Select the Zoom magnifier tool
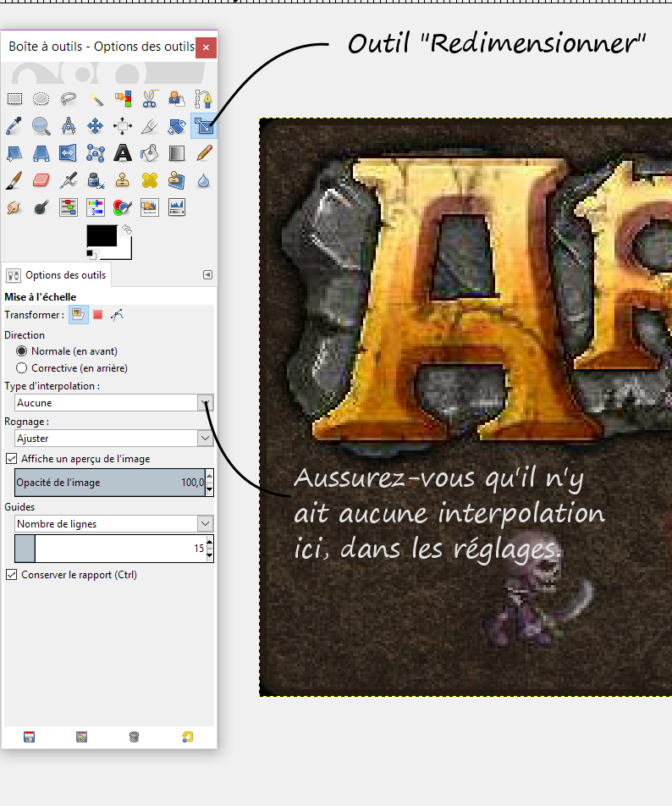The height and width of the screenshot is (806, 672). (x=41, y=126)
